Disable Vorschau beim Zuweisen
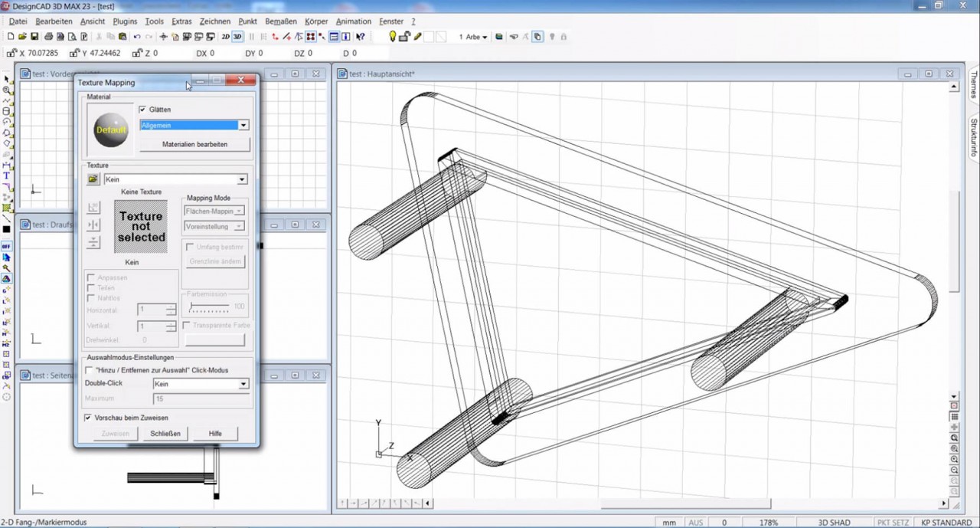 [88, 418]
